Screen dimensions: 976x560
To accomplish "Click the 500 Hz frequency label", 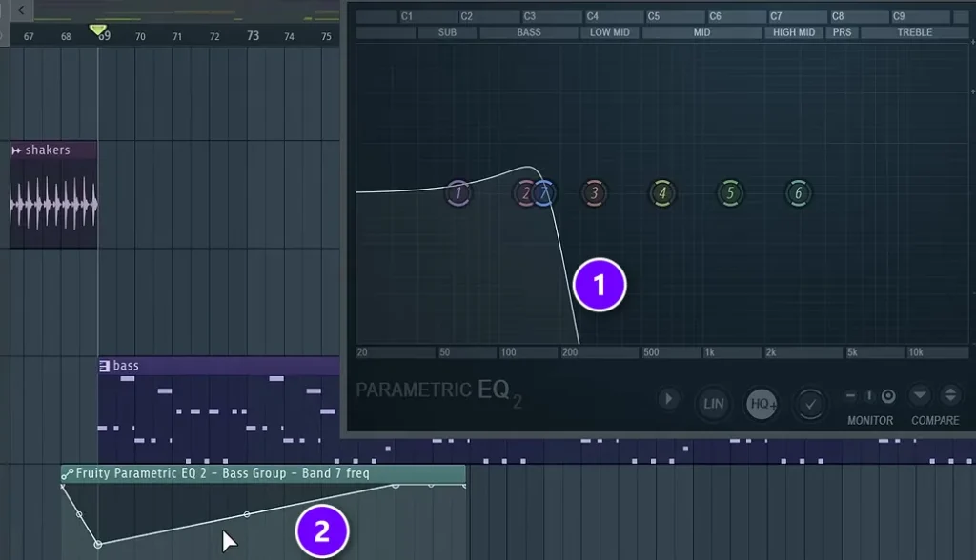I will click(x=651, y=352).
